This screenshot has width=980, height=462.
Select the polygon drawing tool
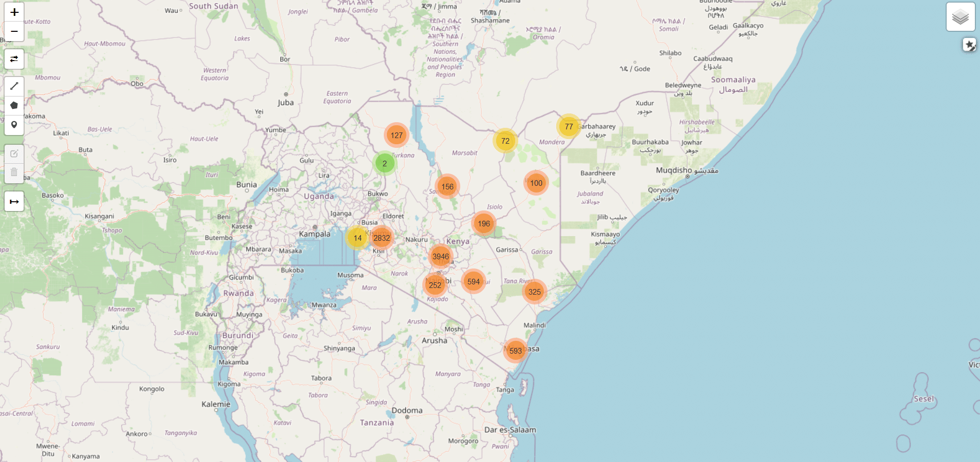14,105
